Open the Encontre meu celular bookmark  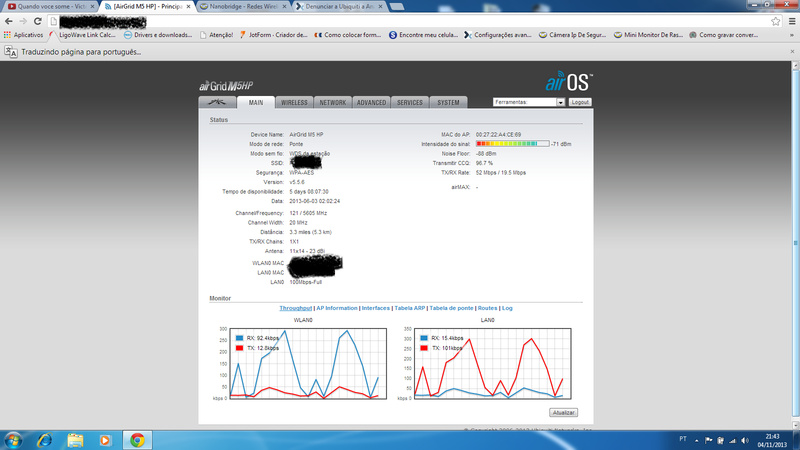[423, 35]
